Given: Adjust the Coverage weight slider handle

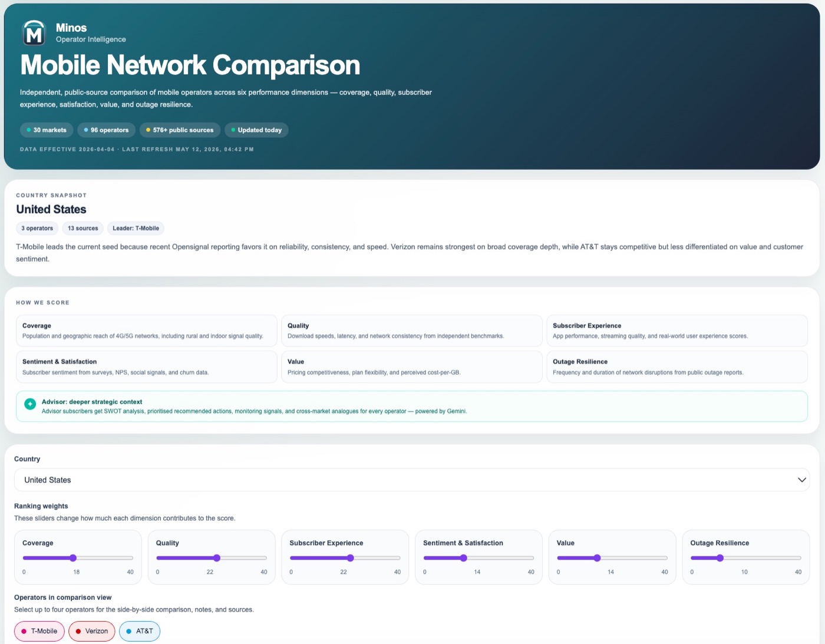Looking at the screenshot, I should pos(73,558).
